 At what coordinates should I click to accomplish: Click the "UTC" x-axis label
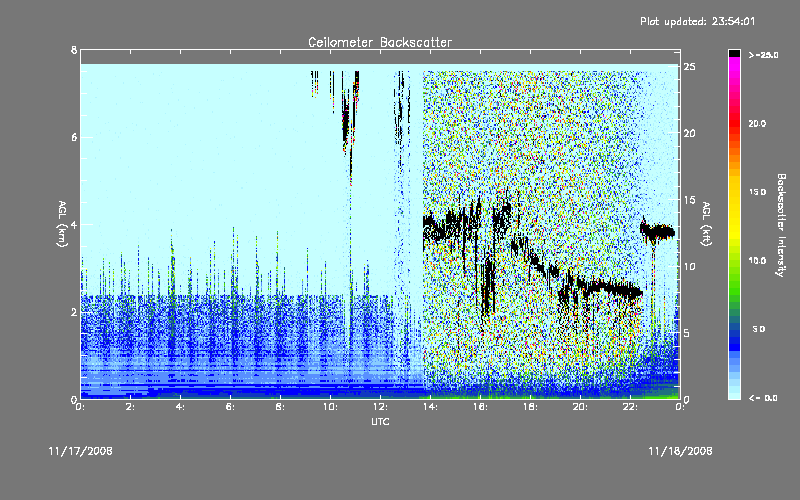[x=380, y=421]
